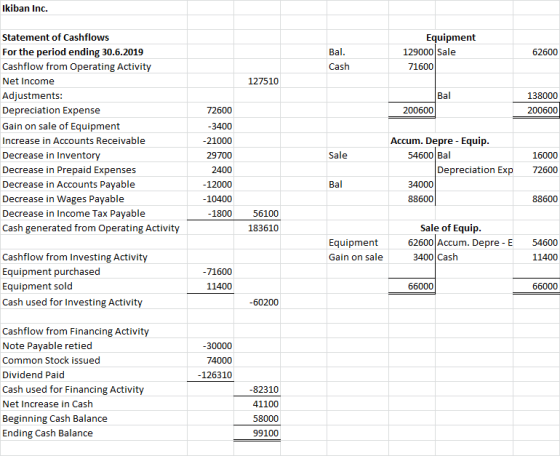Click the 'Statement of Cashflows' heading cell

click(x=56, y=37)
